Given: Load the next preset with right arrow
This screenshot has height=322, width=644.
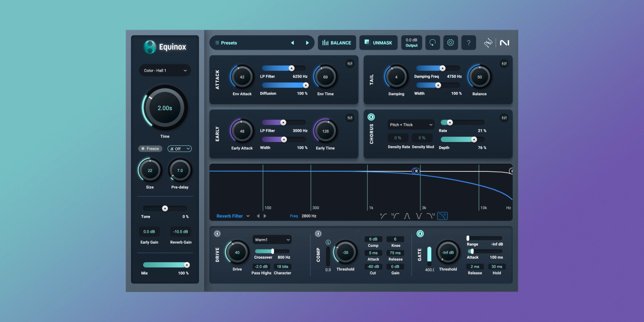Looking at the screenshot, I should [x=307, y=43].
